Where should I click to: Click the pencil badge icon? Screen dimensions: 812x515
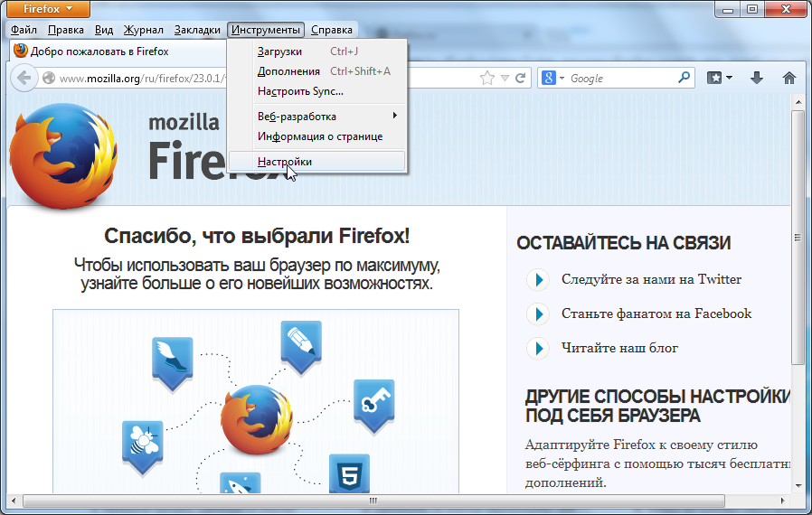[301, 347]
